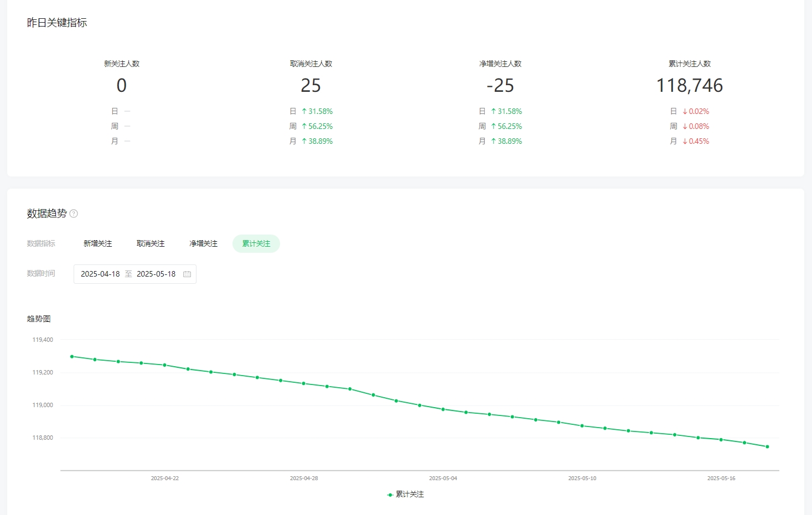Click the 累计关注人数 metric title
812x515 pixels.
click(690, 64)
